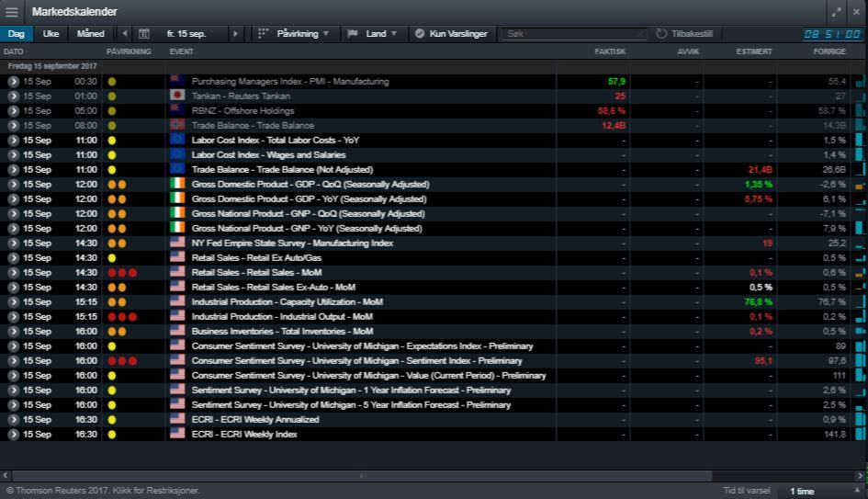
Task: Click the orange impact dots on Business Inventories row
Action: (117, 331)
